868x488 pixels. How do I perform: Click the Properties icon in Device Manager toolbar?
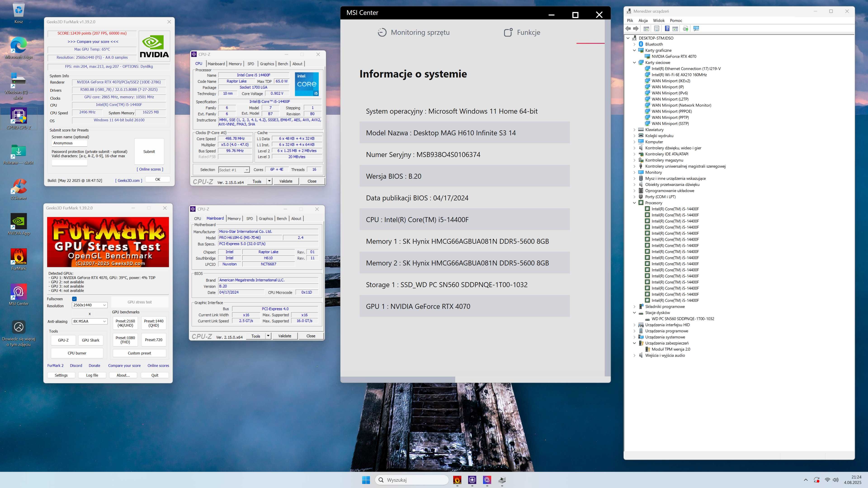(657, 29)
